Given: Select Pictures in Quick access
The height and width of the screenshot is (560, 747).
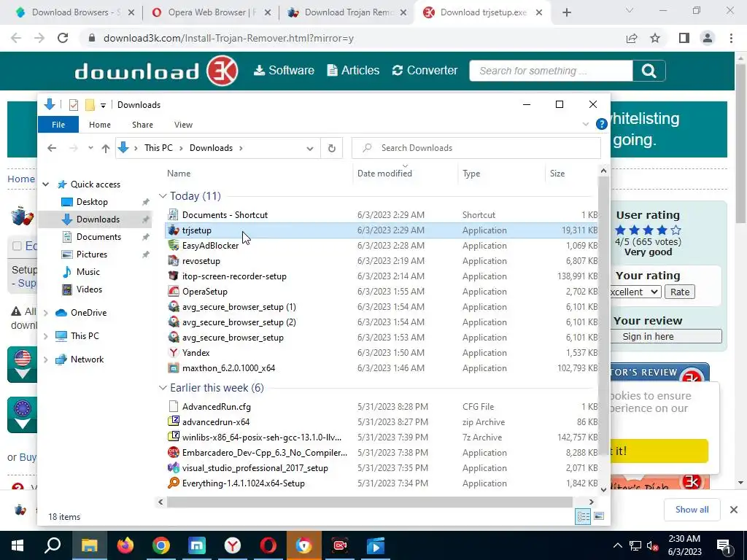Looking at the screenshot, I should (91, 254).
